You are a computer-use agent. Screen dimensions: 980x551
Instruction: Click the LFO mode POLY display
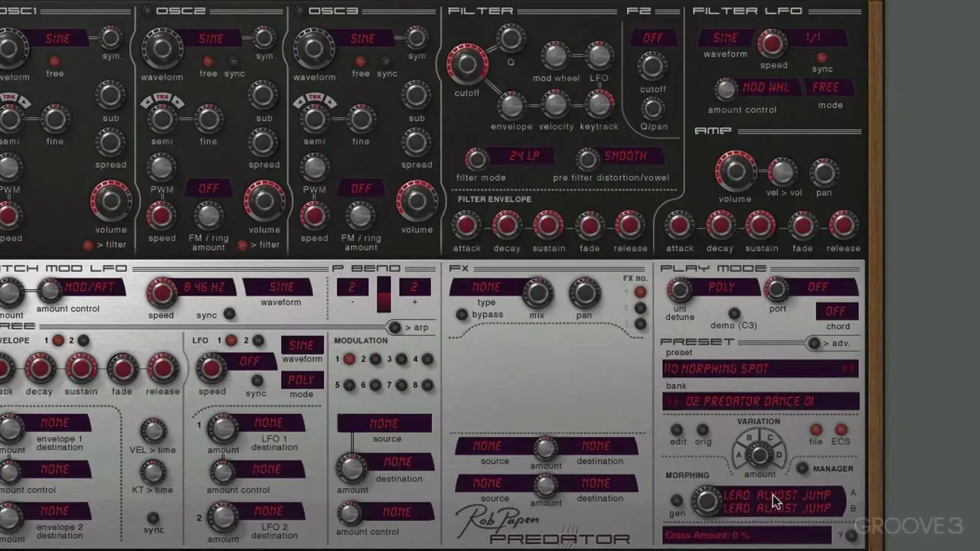tap(302, 380)
